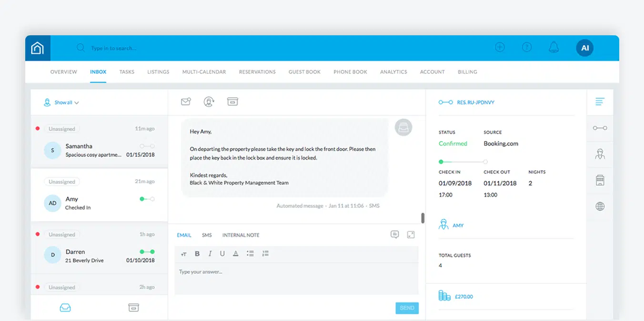The height and width of the screenshot is (321, 644).
Task: Click the assign-agent icon above the message
Action: [209, 101]
